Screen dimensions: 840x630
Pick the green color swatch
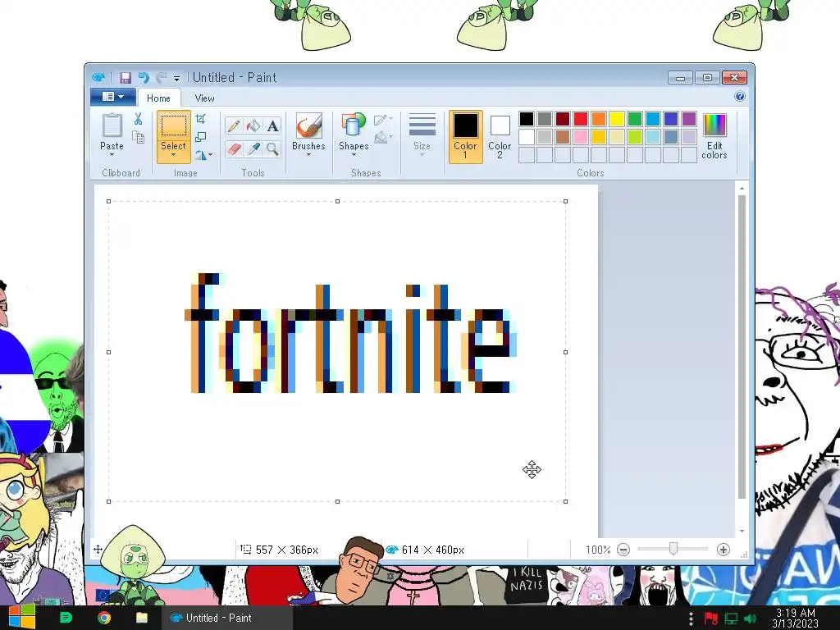635,119
